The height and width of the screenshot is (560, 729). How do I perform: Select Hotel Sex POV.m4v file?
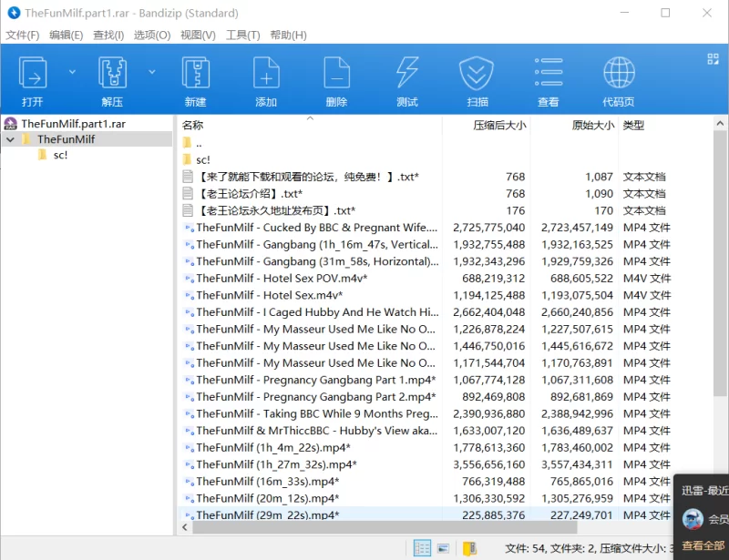pyautogui.click(x=282, y=279)
